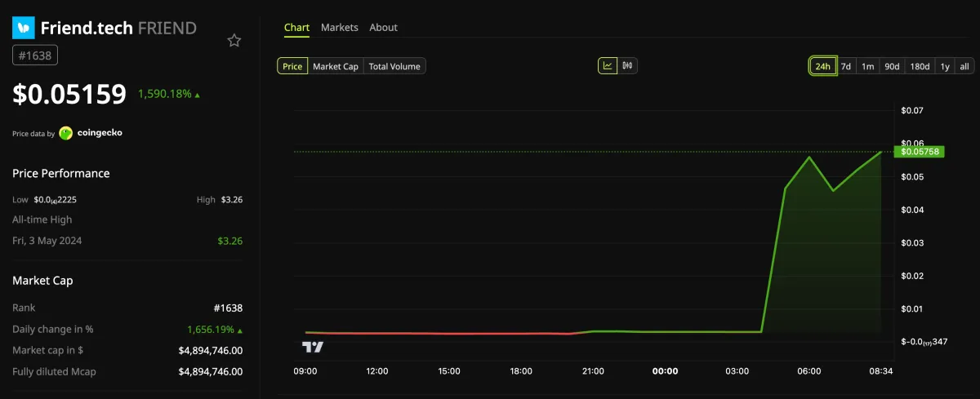Select the 90d time range
Viewport: 980px width, 399px height.
coord(892,66)
